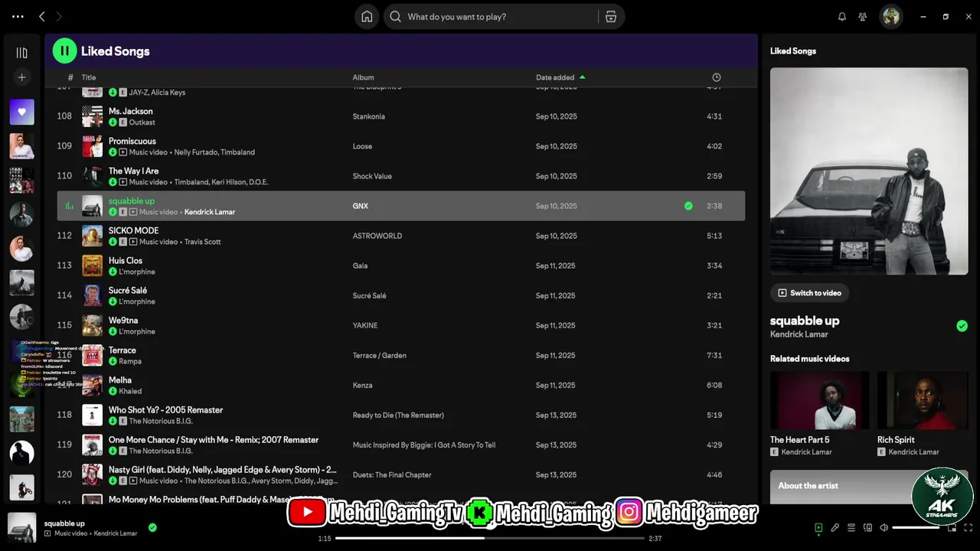
Task: Open the Liked Songs heart playlist in the sidebar
Action: pyautogui.click(x=21, y=112)
